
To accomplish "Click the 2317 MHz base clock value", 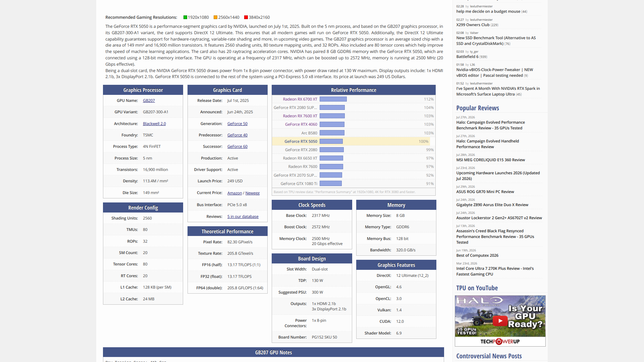I will (321, 216).
